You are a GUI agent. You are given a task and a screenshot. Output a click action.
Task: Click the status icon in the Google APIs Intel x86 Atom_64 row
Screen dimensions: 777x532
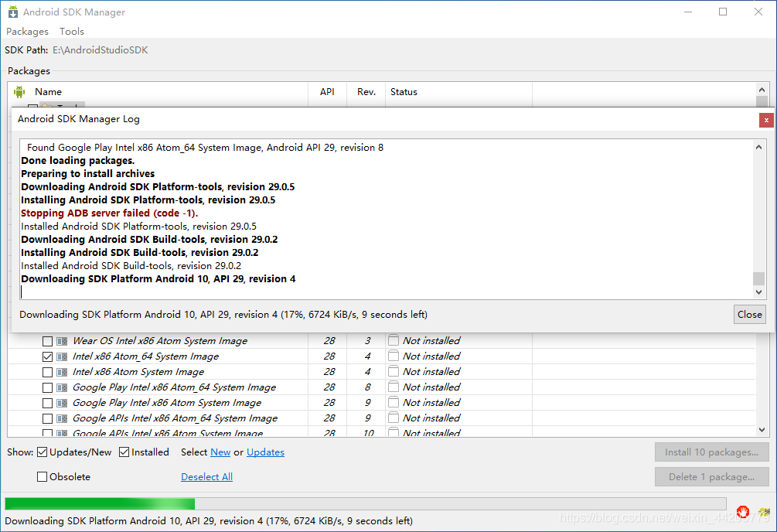[394, 418]
